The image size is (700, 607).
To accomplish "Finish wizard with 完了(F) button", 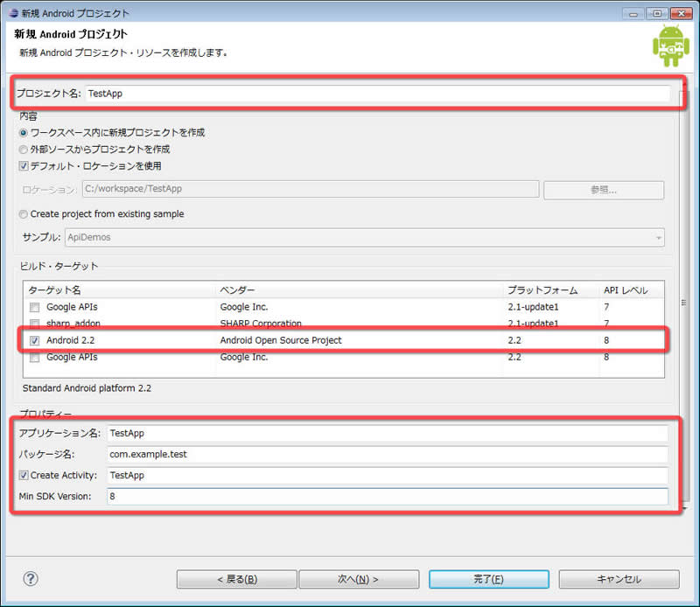I will [489, 579].
